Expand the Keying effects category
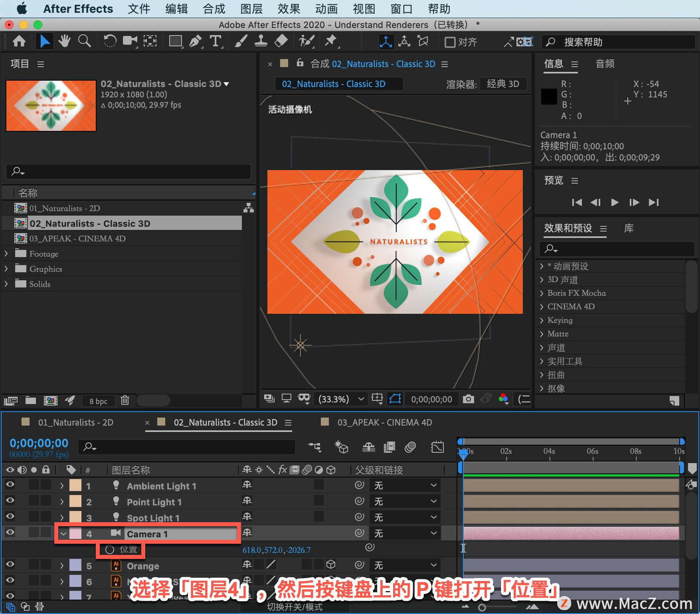This screenshot has height=614, width=700. 542,320
